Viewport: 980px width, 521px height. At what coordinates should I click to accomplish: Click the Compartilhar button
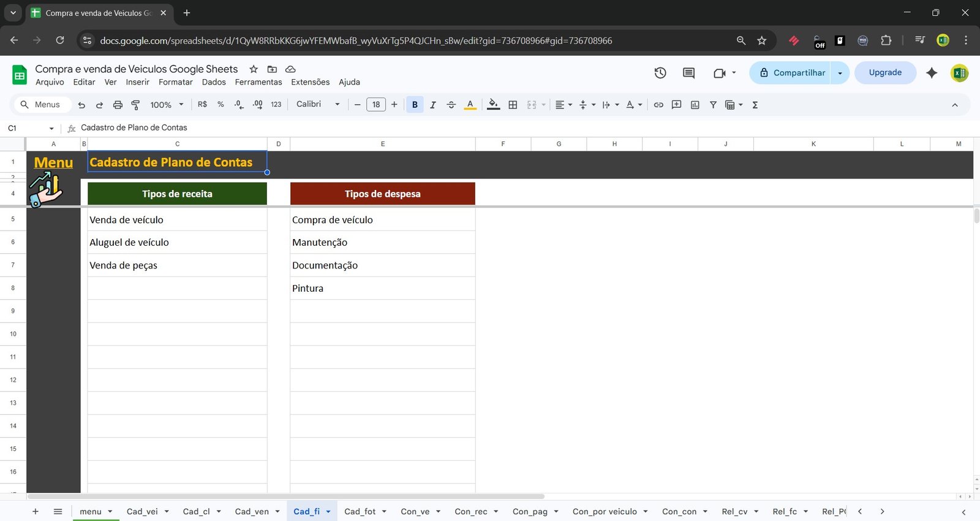point(791,73)
